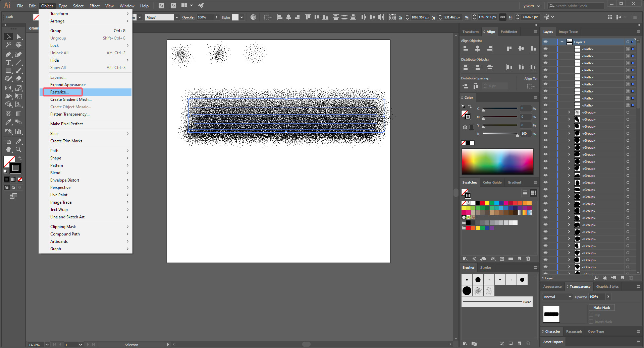Select the Hand tool
The height and width of the screenshot is (348, 644).
click(8, 149)
